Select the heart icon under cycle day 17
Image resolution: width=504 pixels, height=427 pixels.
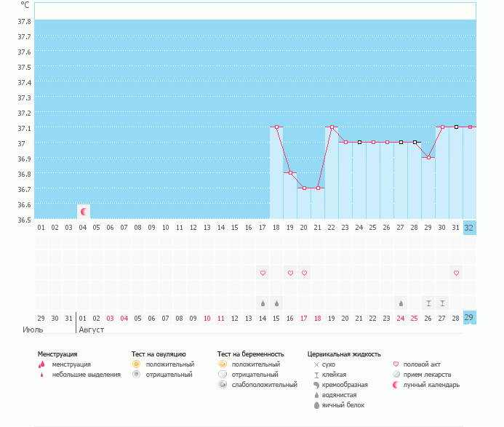pyautogui.click(x=263, y=273)
